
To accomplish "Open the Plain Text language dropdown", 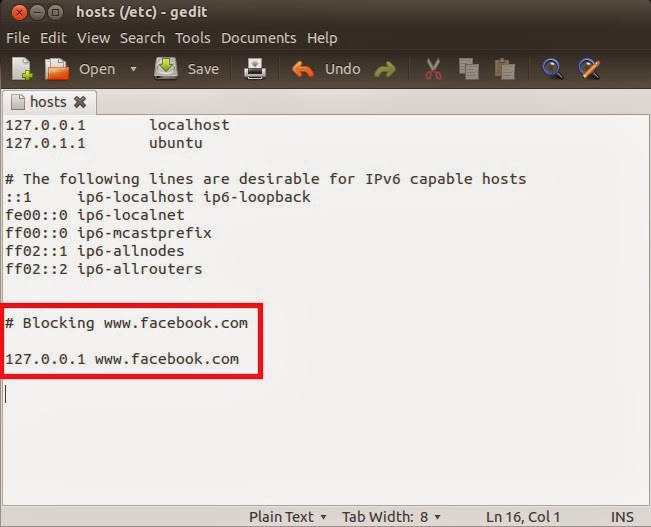I will click(288, 517).
